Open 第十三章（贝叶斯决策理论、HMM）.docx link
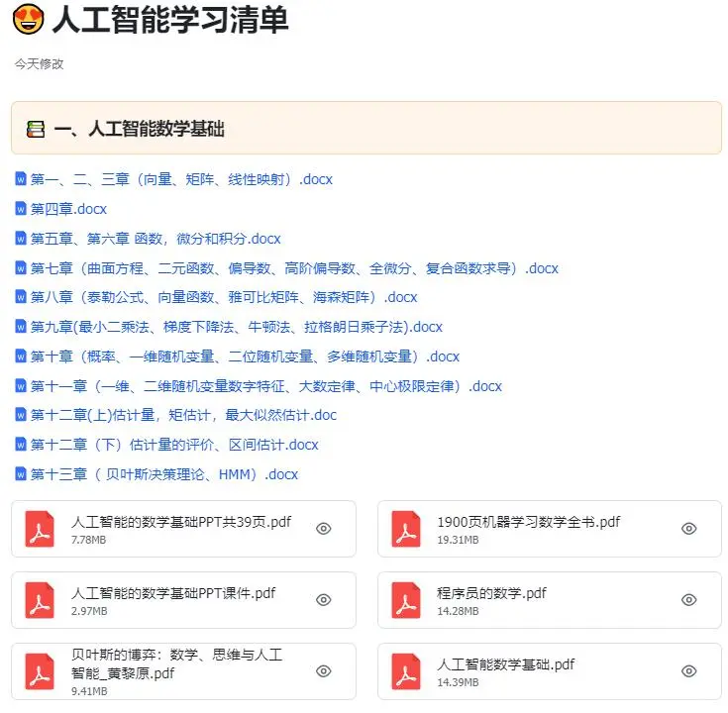Viewport: 728px width, 713px height. pos(164,474)
